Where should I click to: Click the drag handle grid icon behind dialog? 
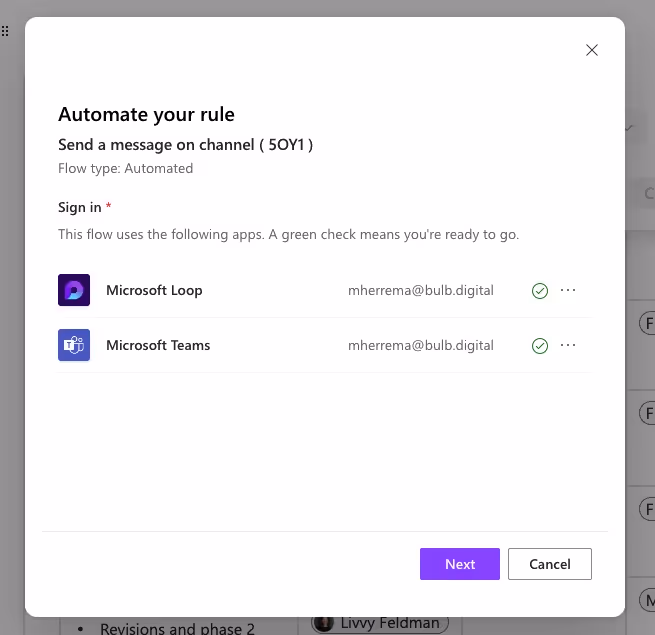[x=5, y=31]
